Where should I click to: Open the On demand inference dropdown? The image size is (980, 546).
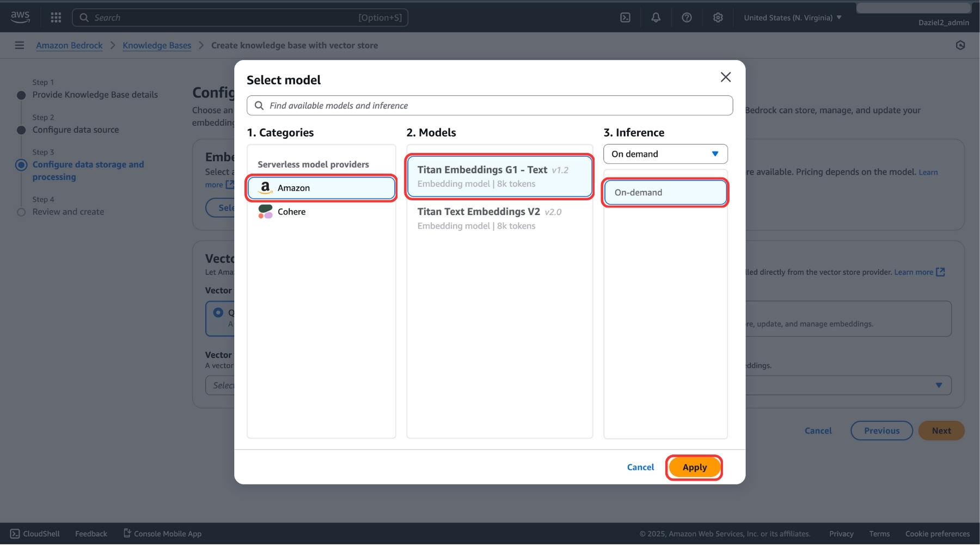tap(665, 154)
